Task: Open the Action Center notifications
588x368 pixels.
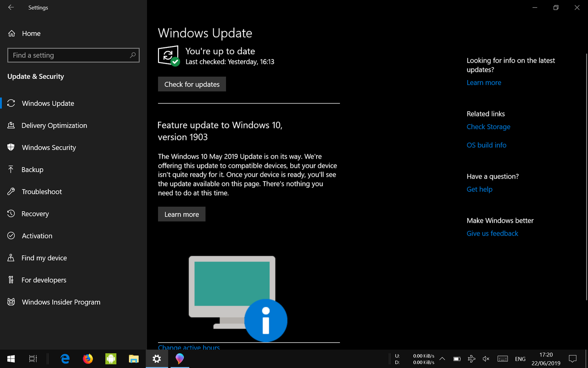Action: click(572, 359)
